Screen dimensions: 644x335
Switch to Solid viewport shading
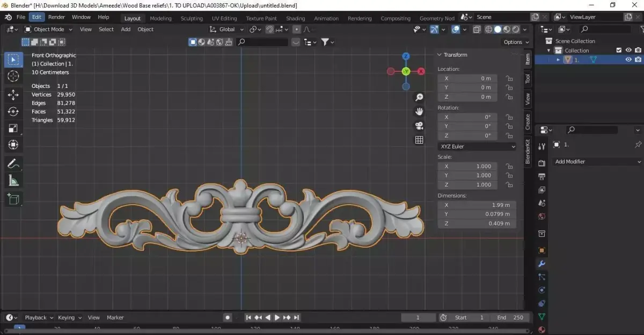tap(497, 29)
